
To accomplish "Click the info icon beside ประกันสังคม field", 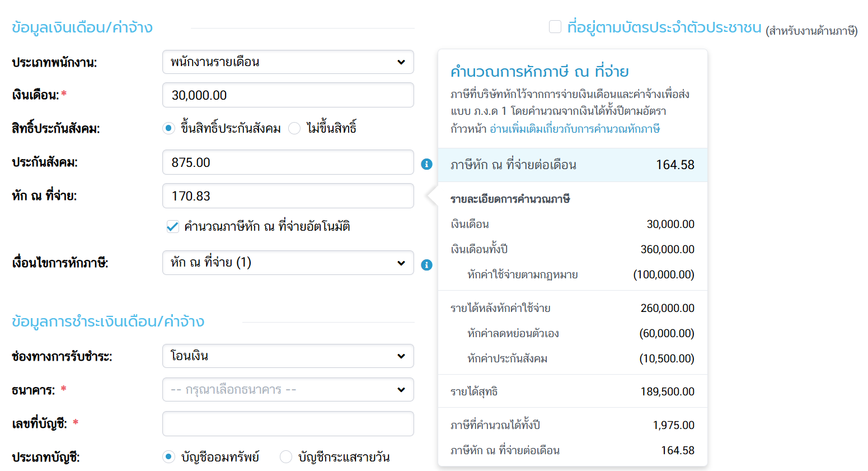I will [x=426, y=164].
